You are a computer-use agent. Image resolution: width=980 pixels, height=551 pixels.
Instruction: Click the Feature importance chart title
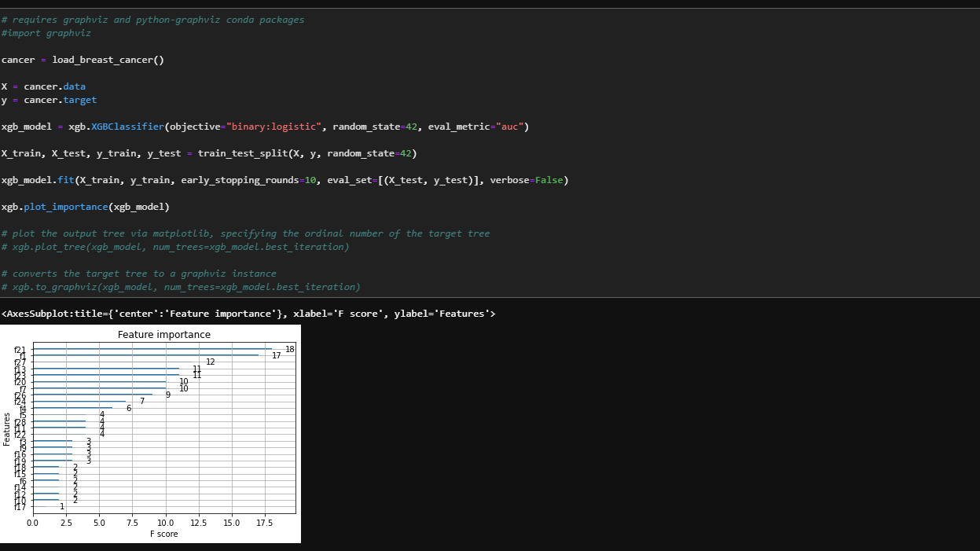click(163, 335)
